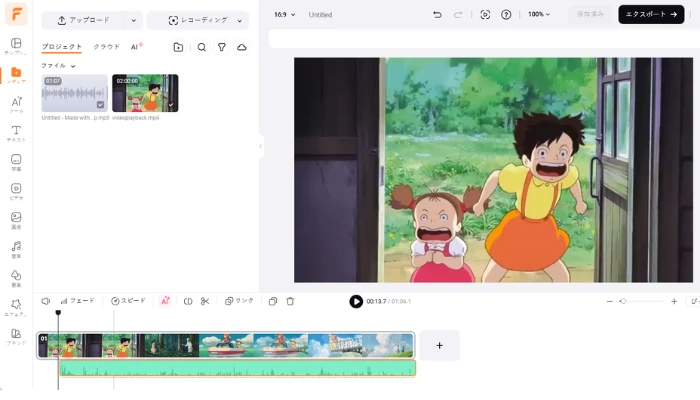
Task: Open the Brand sidebar panel
Action: tap(16, 337)
